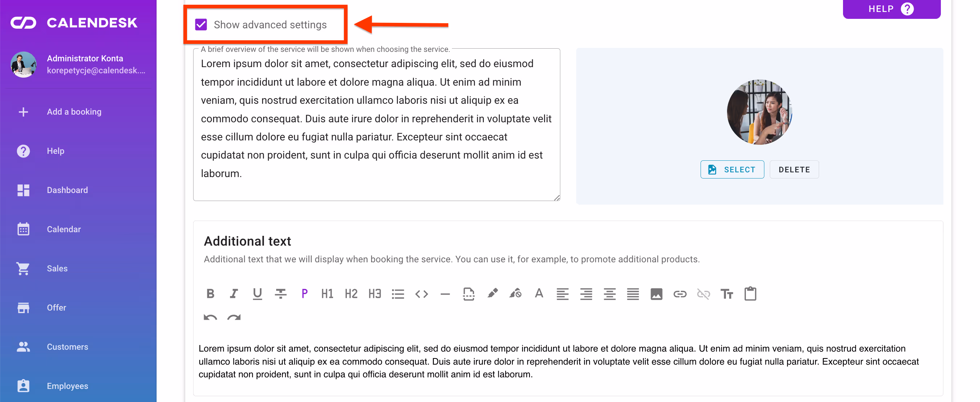Go to Customers in the sidebar
This screenshot has width=980, height=402.
(x=67, y=347)
